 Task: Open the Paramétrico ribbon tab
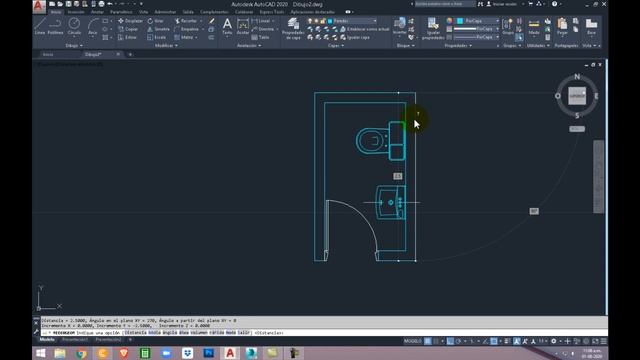121,12
